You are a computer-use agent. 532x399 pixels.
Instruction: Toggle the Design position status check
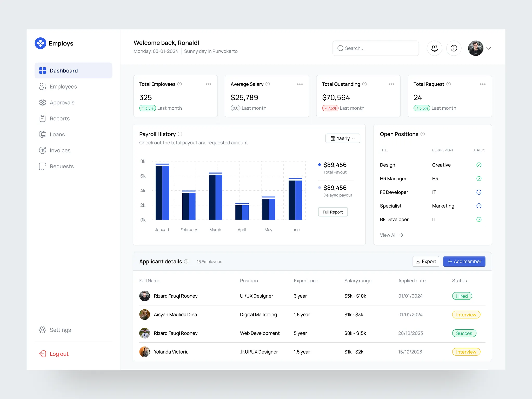(x=479, y=165)
